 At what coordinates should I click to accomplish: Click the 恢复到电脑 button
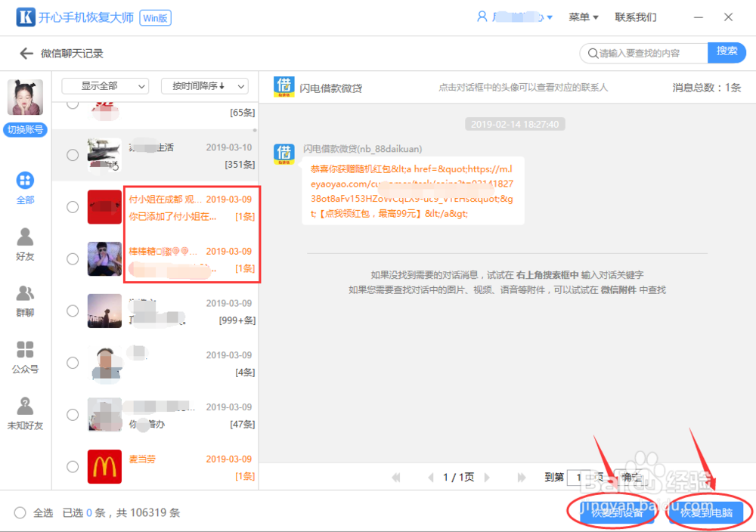(706, 512)
